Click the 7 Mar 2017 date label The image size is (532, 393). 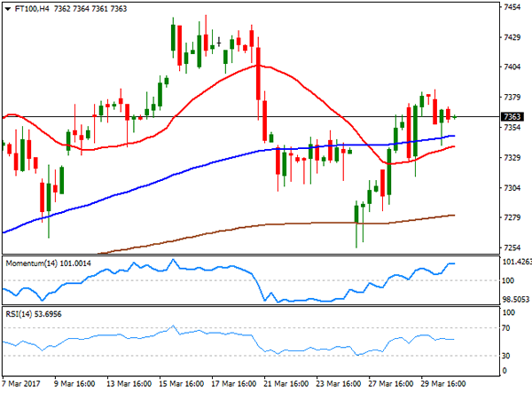(21, 384)
